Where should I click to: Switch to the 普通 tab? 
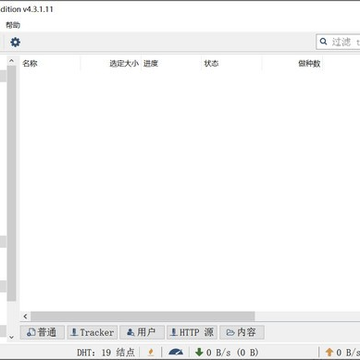tap(42, 332)
